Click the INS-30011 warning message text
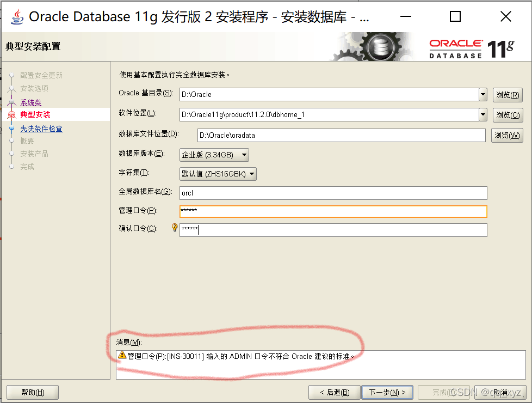 tap(240, 356)
